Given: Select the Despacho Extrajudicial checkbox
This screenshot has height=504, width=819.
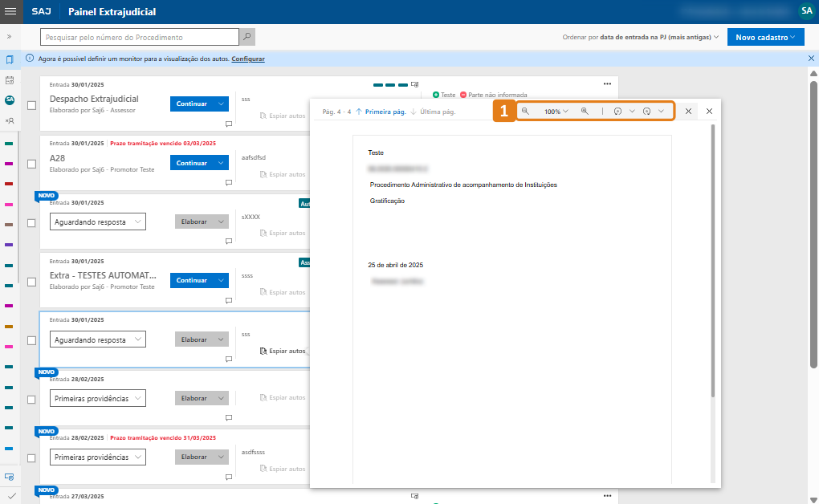Looking at the screenshot, I should pos(31,105).
